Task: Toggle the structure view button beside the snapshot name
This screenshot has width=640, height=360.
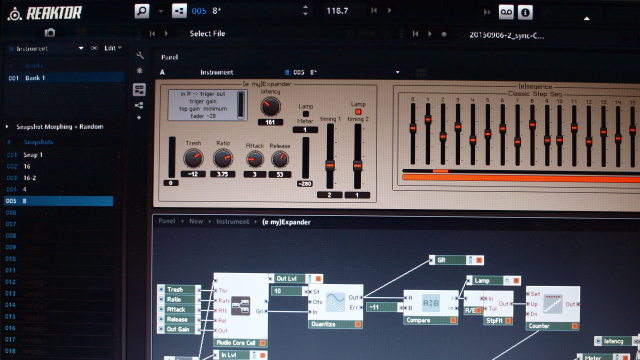Action: (179, 11)
